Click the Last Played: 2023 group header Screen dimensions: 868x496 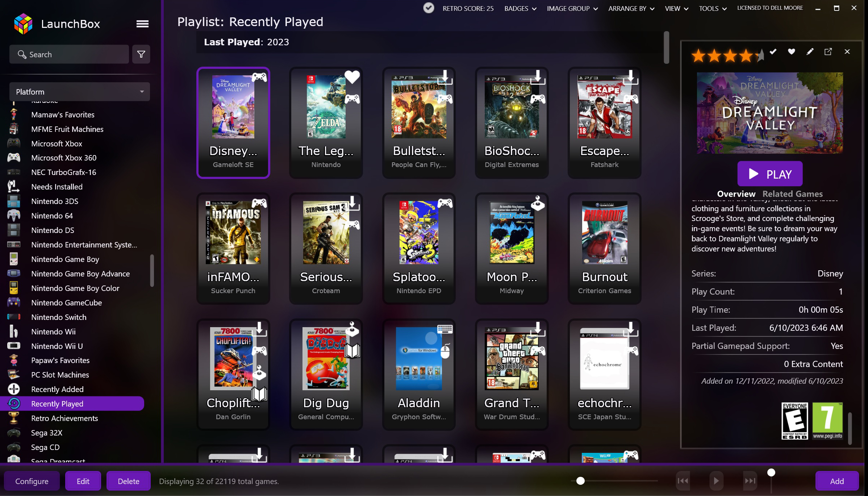[429, 42]
